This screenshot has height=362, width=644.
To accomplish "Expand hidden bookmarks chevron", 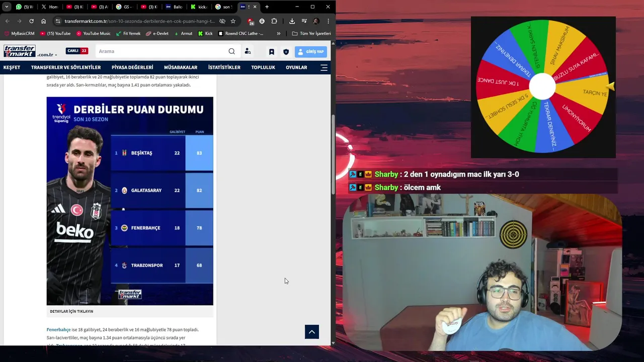I will 279,34.
